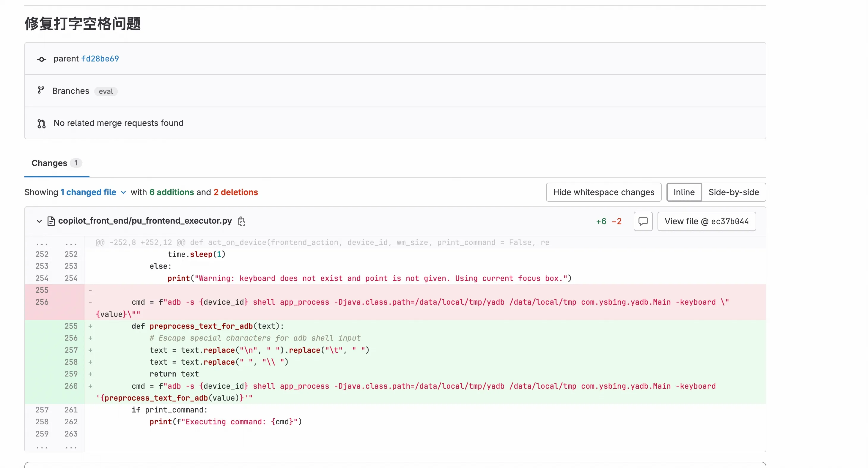This screenshot has height=468, width=868.
Task: Click the file document icon beside filename
Action: [51, 221]
